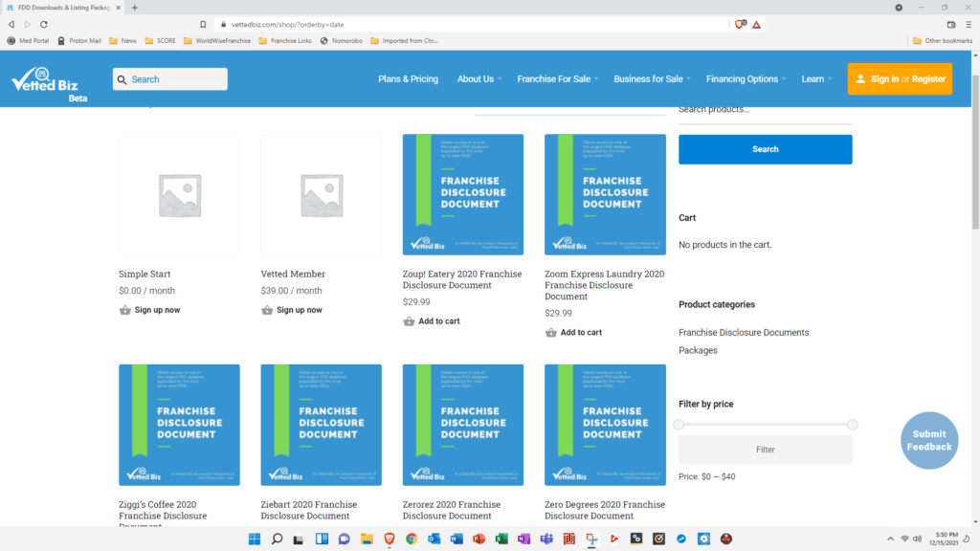Open OneNote from the taskbar
This screenshot has height=551, width=980.
pos(523,539)
